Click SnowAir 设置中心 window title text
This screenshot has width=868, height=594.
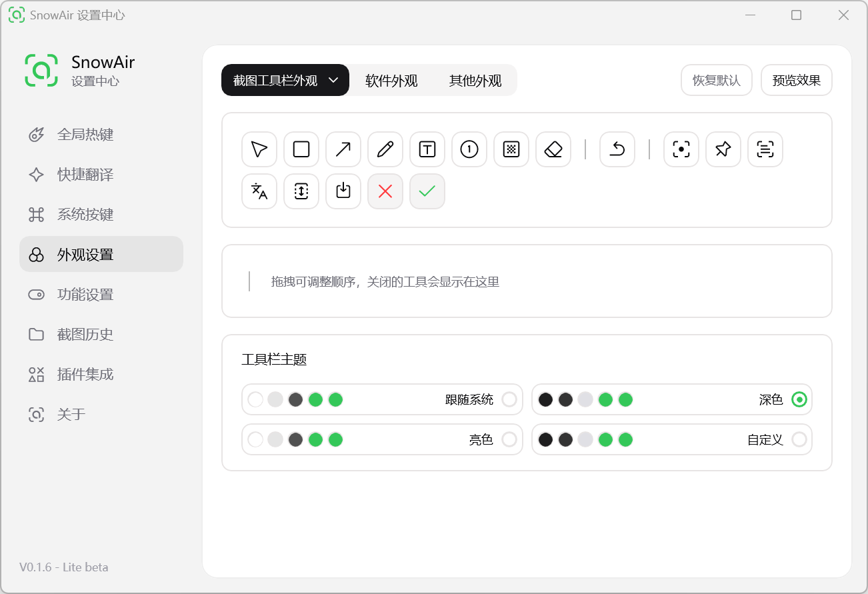(77, 15)
